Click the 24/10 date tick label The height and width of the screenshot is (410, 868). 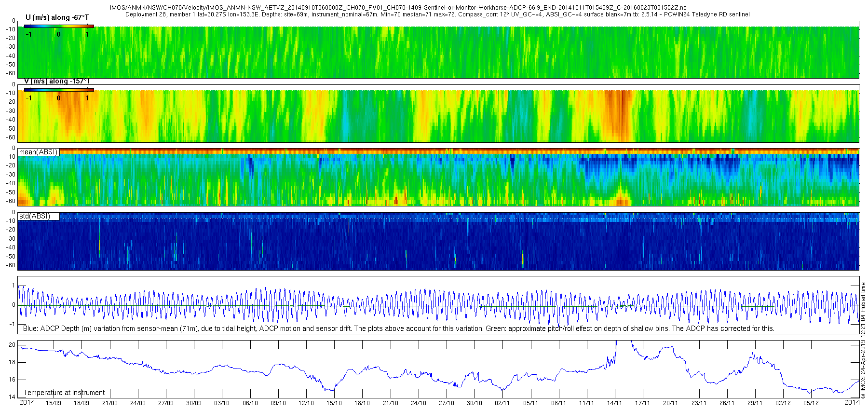418,403
